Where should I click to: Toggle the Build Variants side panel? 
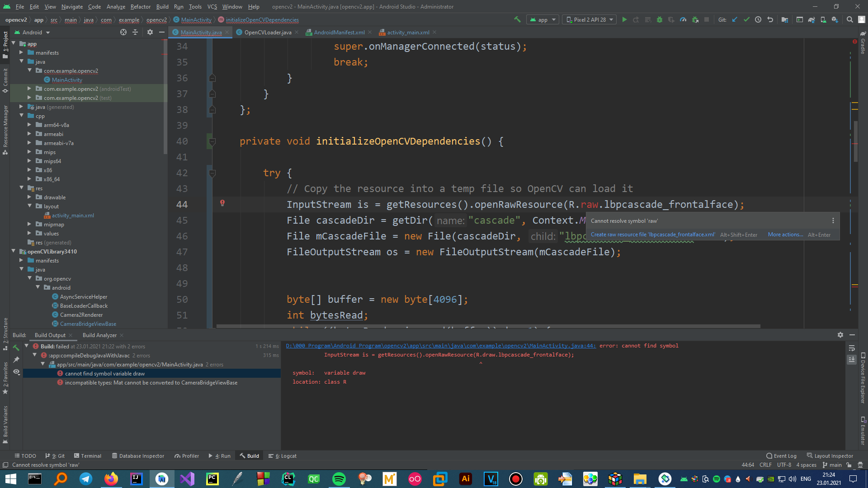pos(5,424)
